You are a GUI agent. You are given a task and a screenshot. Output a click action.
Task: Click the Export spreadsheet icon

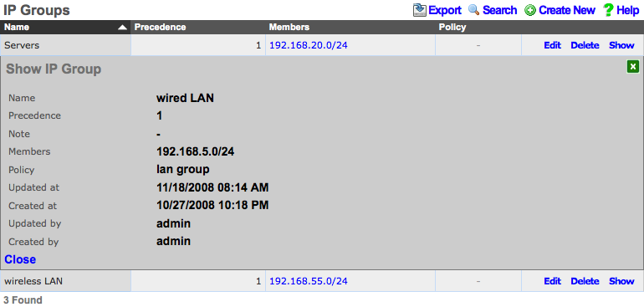(420, 10)
